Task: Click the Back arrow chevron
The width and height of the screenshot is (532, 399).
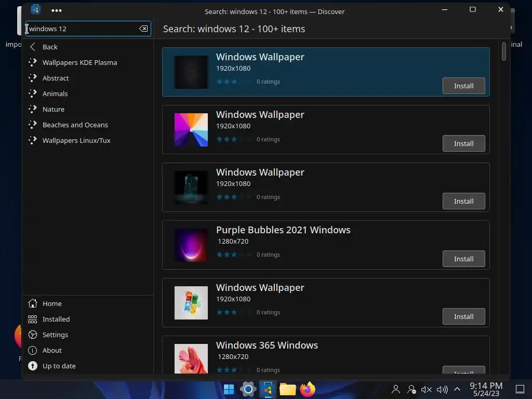Action: (x=33, y=47)
